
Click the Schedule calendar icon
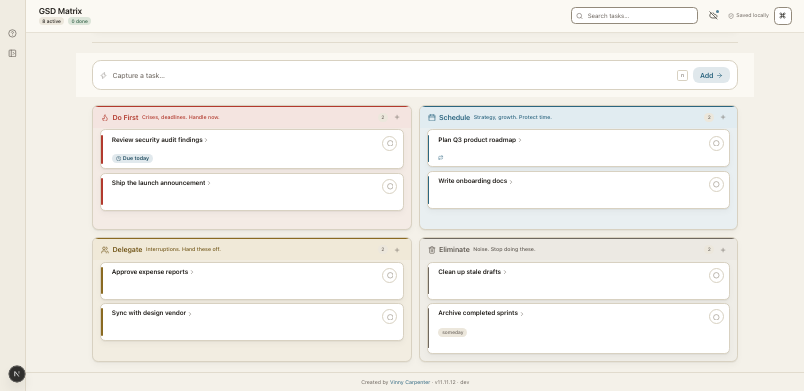tap(431, 117)
